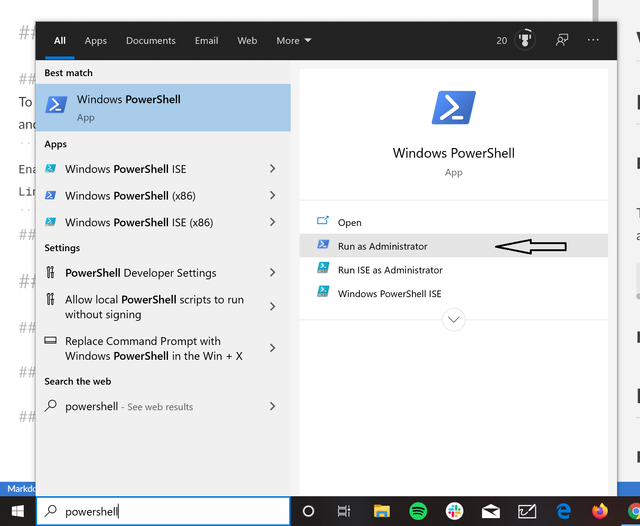Expand powershell web results arrow

(x=273, y=406)
